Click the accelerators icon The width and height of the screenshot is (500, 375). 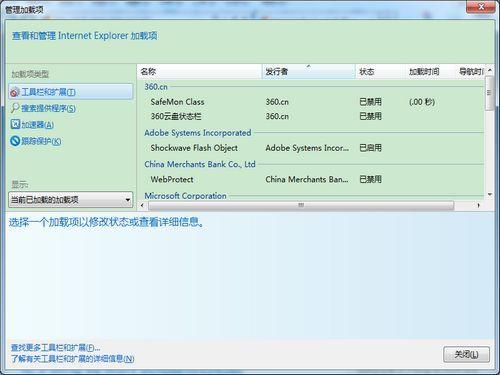coord(15,124)
